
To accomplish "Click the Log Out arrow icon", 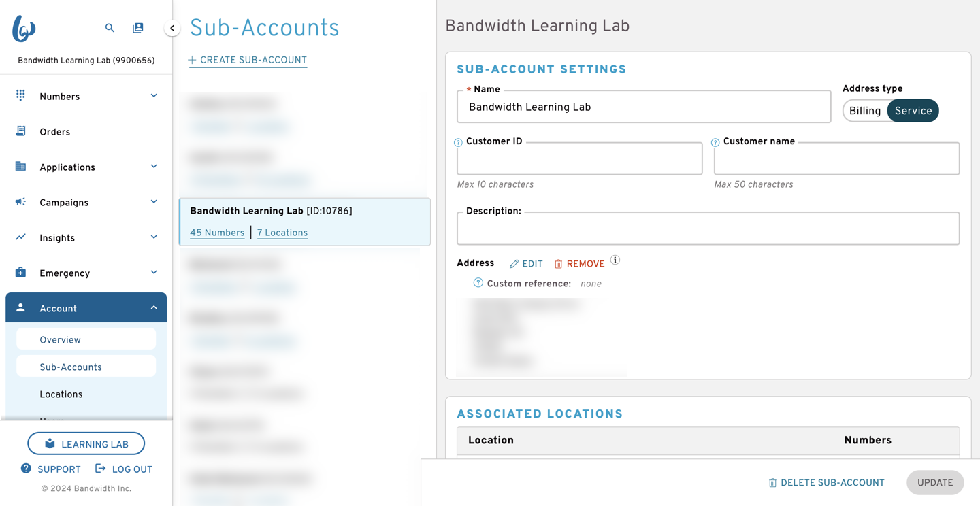I will (x=100, y=469).
